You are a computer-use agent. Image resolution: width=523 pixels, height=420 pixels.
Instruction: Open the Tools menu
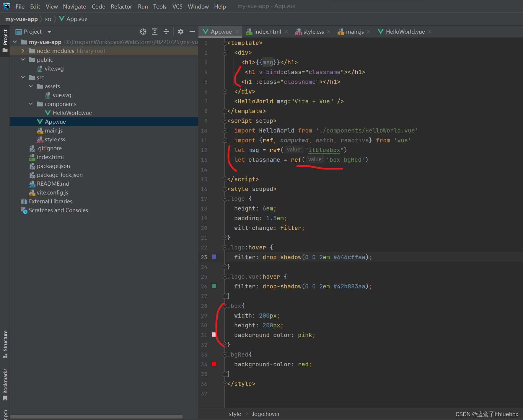click(160, 6)
